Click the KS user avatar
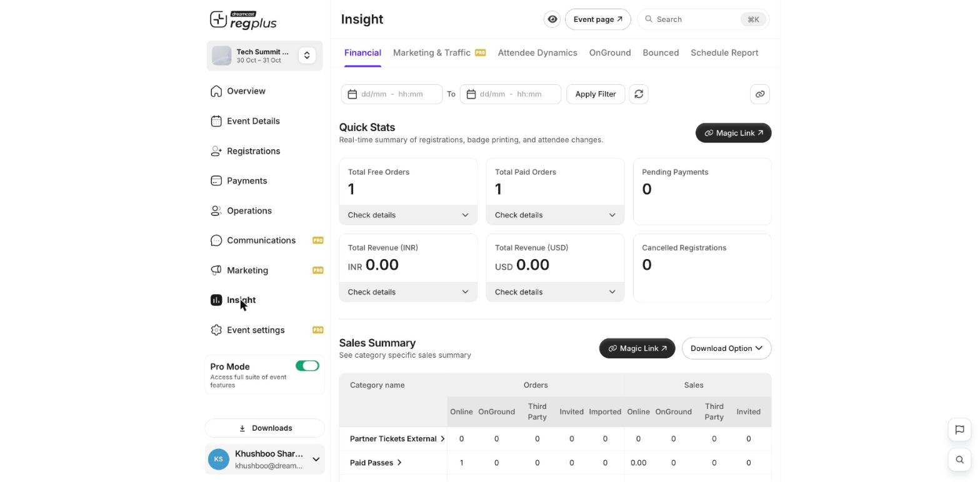The image size is (980, 482). [x=219, y=460]
